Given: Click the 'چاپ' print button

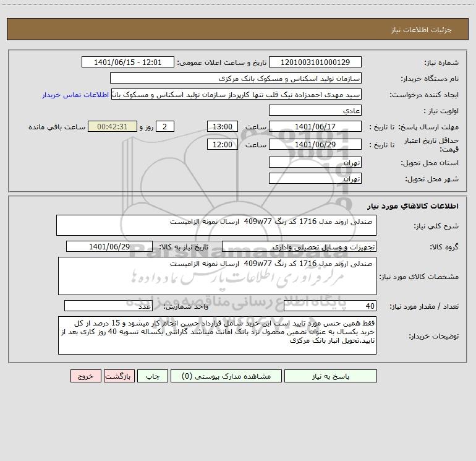Looking at the screenshot, I should [153, 376].
